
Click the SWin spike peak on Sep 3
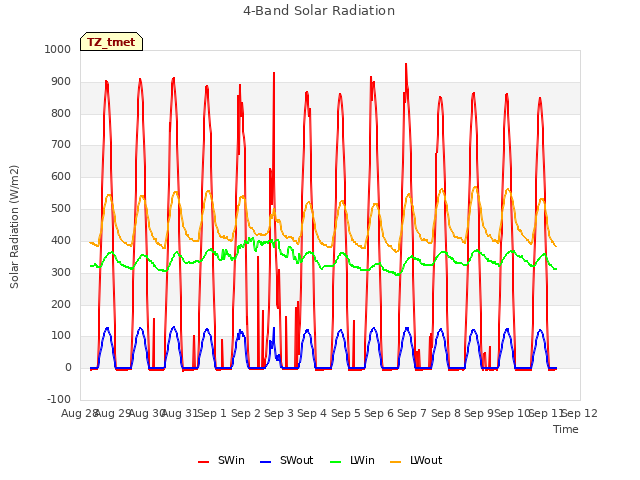pos(274,73)
